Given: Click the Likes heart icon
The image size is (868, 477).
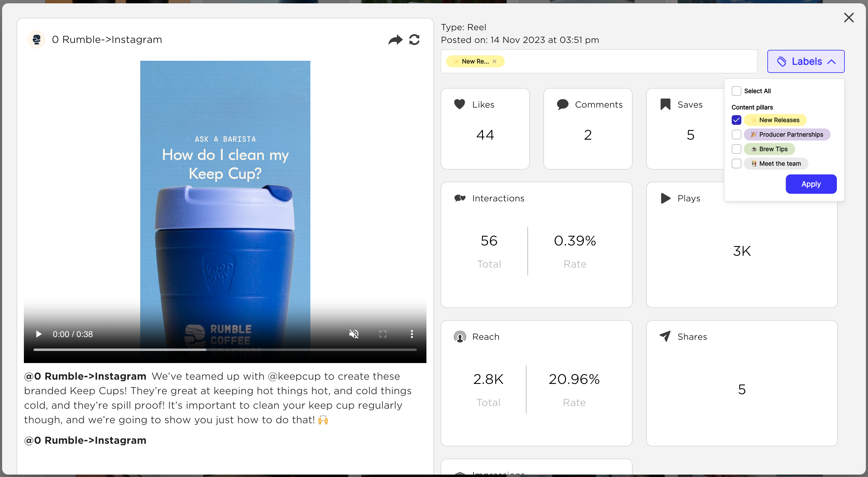Looking at the screenshot, I should click(460, 104).
